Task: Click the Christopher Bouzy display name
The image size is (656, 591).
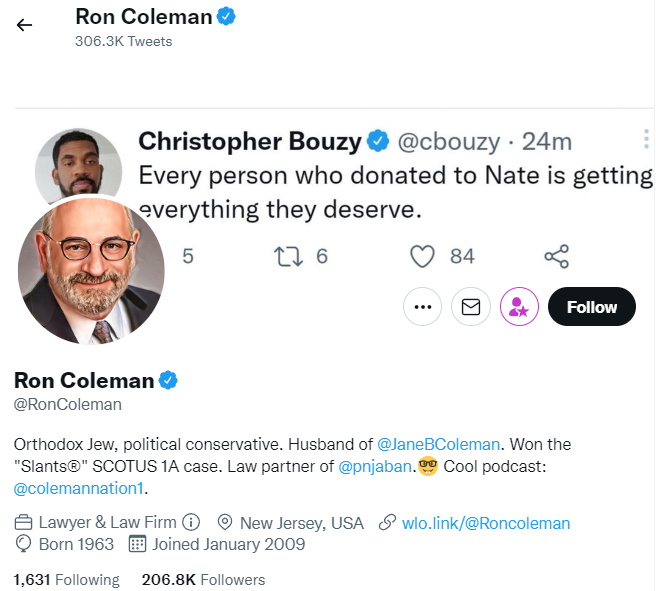Action: [250, 141]
